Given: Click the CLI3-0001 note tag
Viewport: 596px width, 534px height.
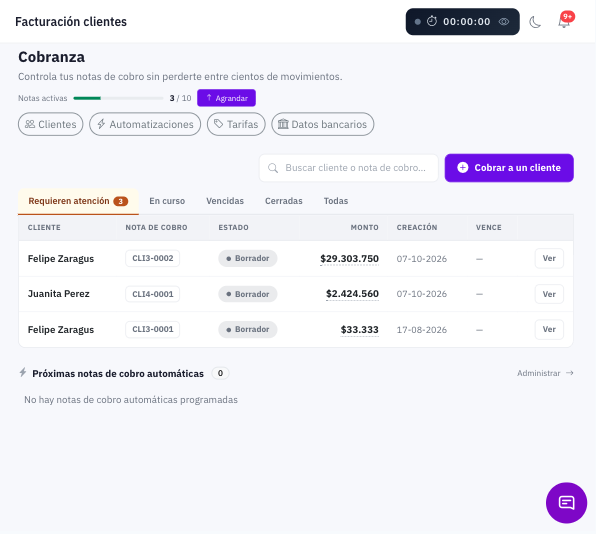Looking at the screenshot, I should point(152,330).
